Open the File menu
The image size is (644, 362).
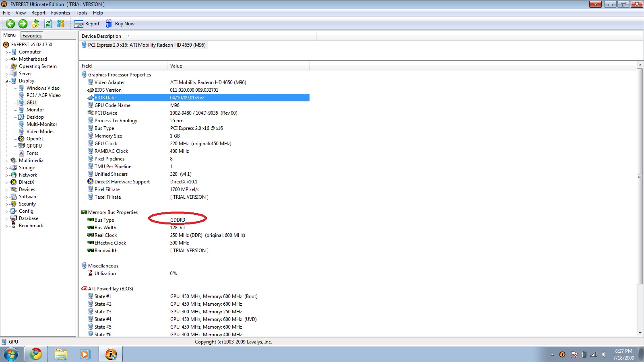[x=6, y=13]
